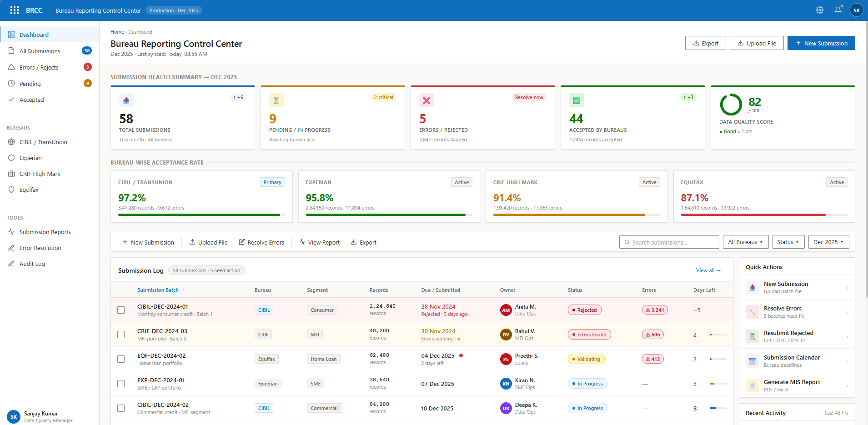Open the app launcher grid icon
The height and width of the screenshot is (425, 868).
coord(15,10)
